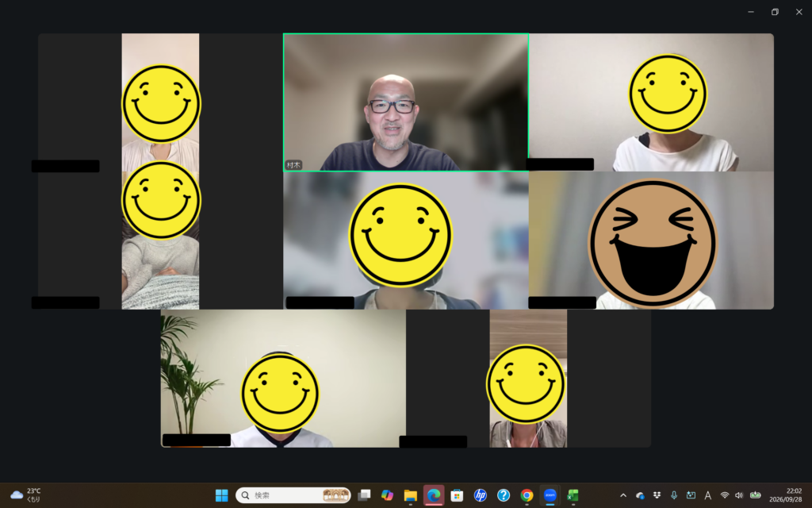Open the OneDrive cloud tray icon
Viewport: 812px width, 508px height.
pos(640,495)
